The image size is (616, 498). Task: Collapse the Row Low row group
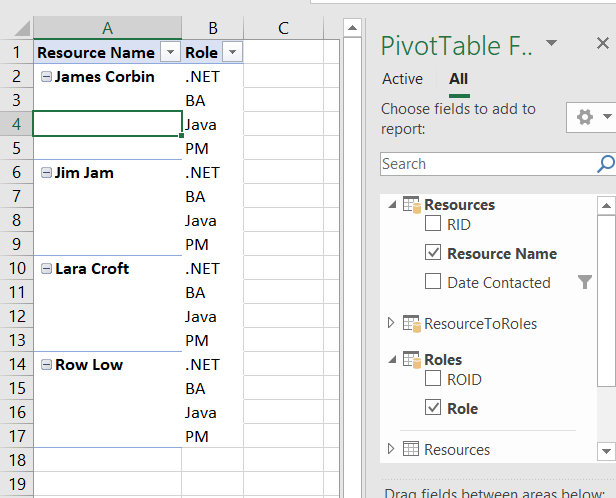46,365
